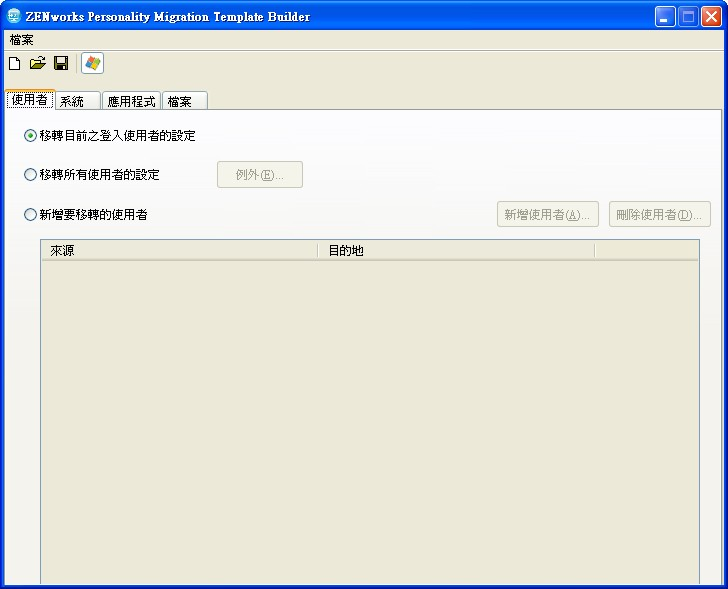
Task: Click the New template toolbar icon
Action: (14, 63)
